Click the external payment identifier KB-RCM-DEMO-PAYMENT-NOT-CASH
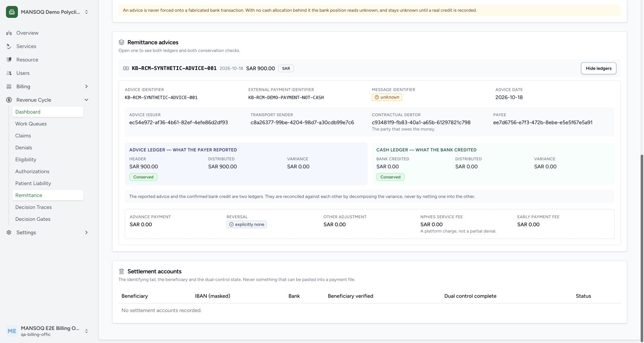644x343 pixels. tap(286, 98)
